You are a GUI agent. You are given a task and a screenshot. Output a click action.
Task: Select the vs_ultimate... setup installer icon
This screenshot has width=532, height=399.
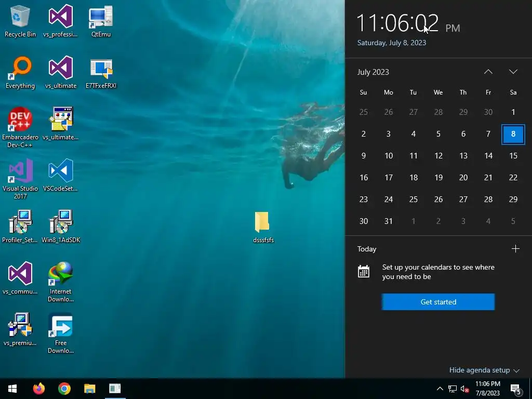60,124
